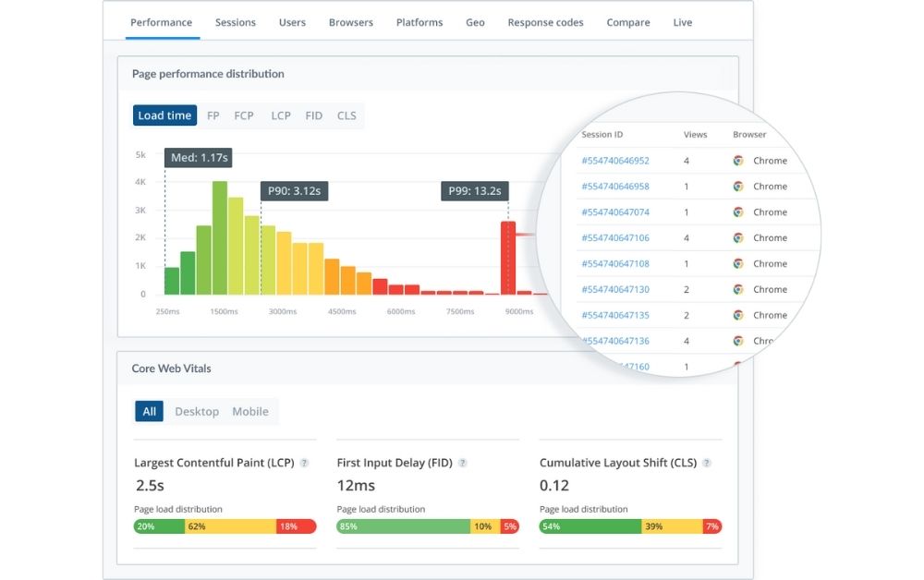
Task: Filter Core Web Vitals to Desktop only
Action: point(196,411)
